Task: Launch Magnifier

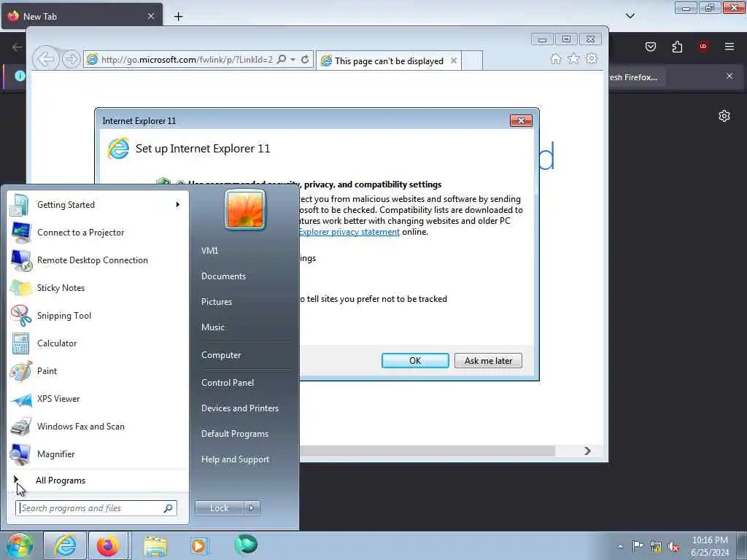Action: 98,454
